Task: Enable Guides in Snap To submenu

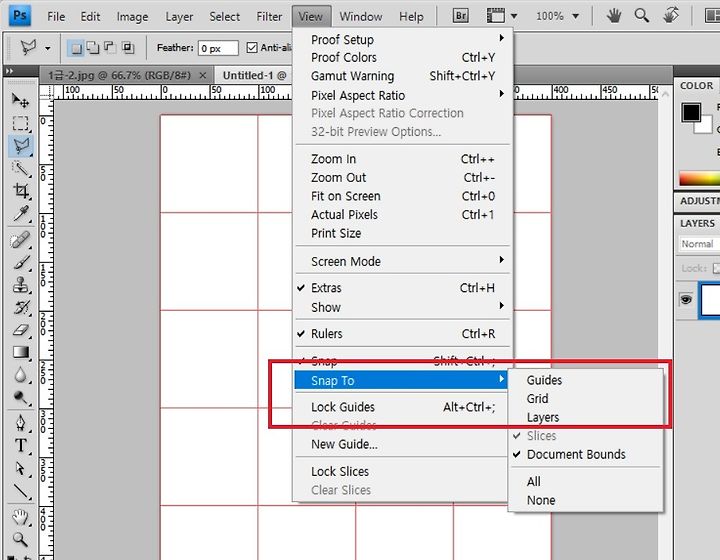Action: pyautogui.click(x=586, y=380)
